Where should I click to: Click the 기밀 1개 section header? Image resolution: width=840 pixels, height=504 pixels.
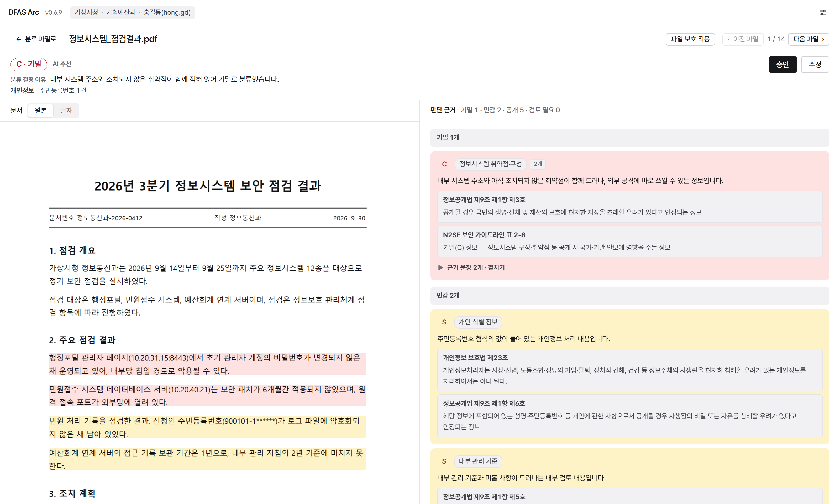pyautogui.click(x=630, y=138)
